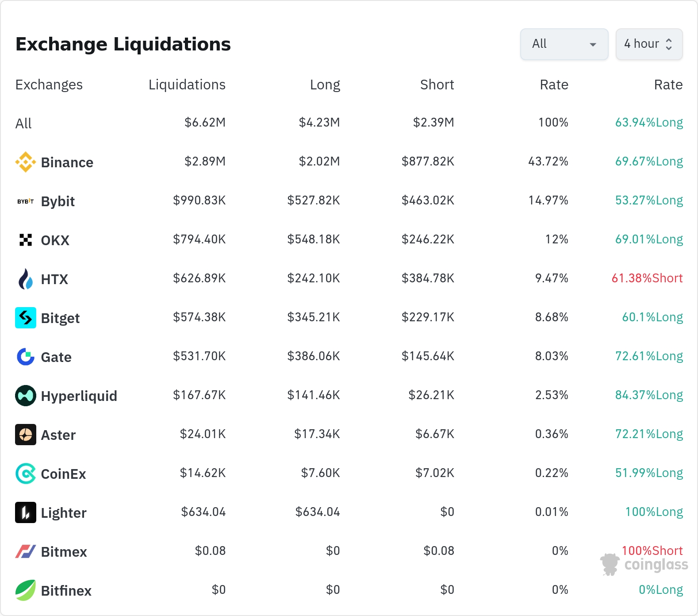Click the CoinEx logo icon
698x616 pixels.
click(x=26, y=474)
